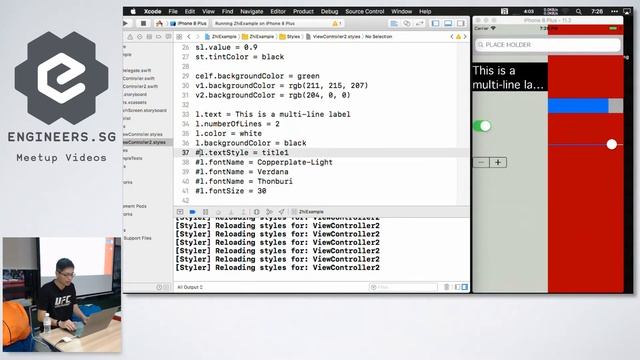Open the Product menu
640x360 pixels.
click(303, 11)
